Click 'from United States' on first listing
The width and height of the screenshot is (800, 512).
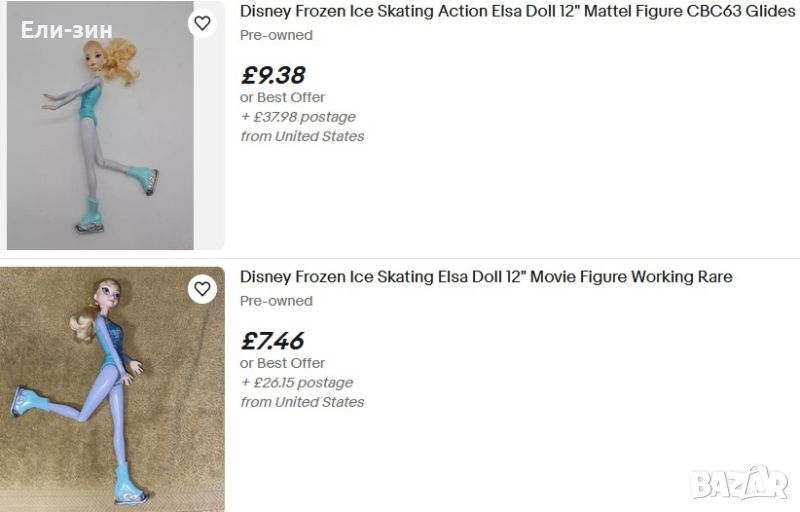[302, 136]
